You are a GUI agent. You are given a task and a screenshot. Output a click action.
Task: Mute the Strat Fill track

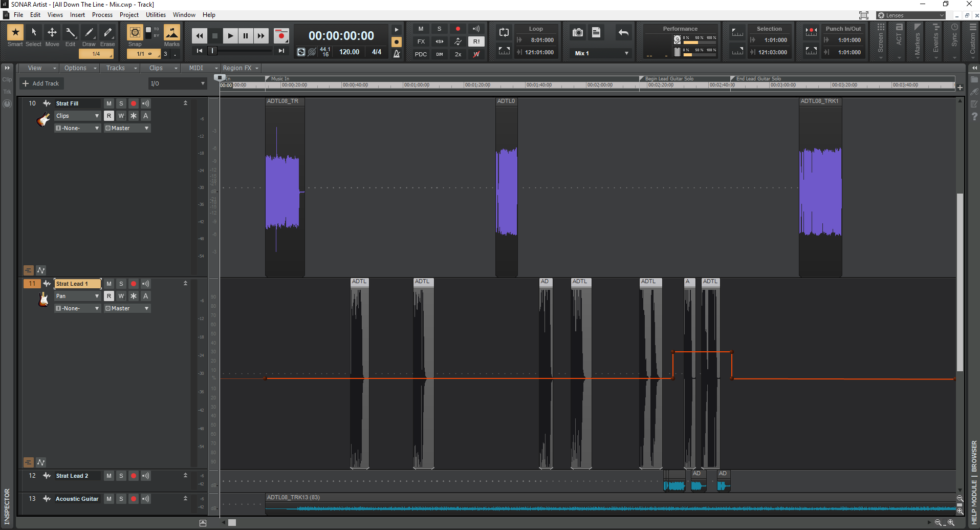pos(109,103)
